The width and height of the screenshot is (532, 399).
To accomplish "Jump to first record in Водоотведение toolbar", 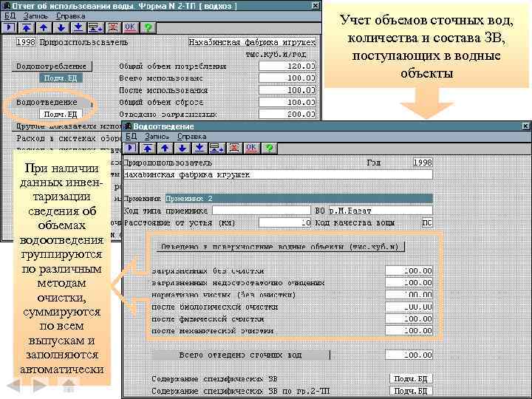I will coord(148,149).
